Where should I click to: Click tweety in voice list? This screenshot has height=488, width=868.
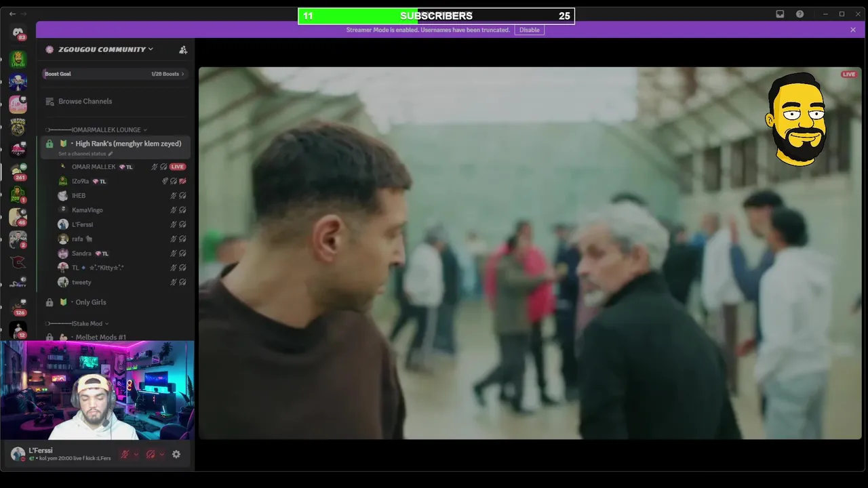coord(81,282)
